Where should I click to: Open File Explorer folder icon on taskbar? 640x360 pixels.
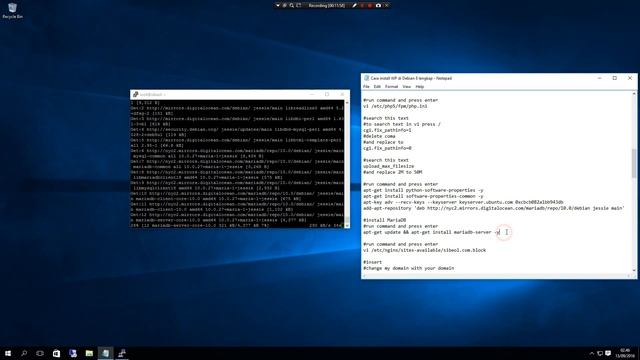[x=89, y=353]
